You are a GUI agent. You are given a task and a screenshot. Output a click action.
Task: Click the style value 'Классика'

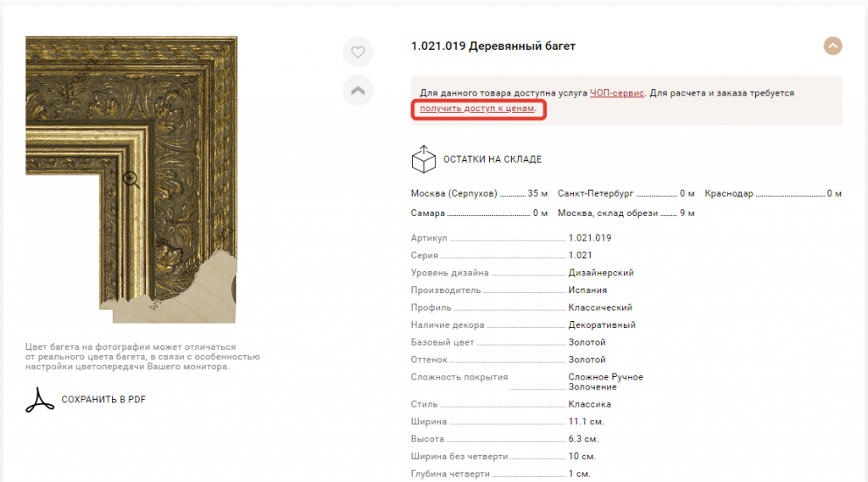590,405
